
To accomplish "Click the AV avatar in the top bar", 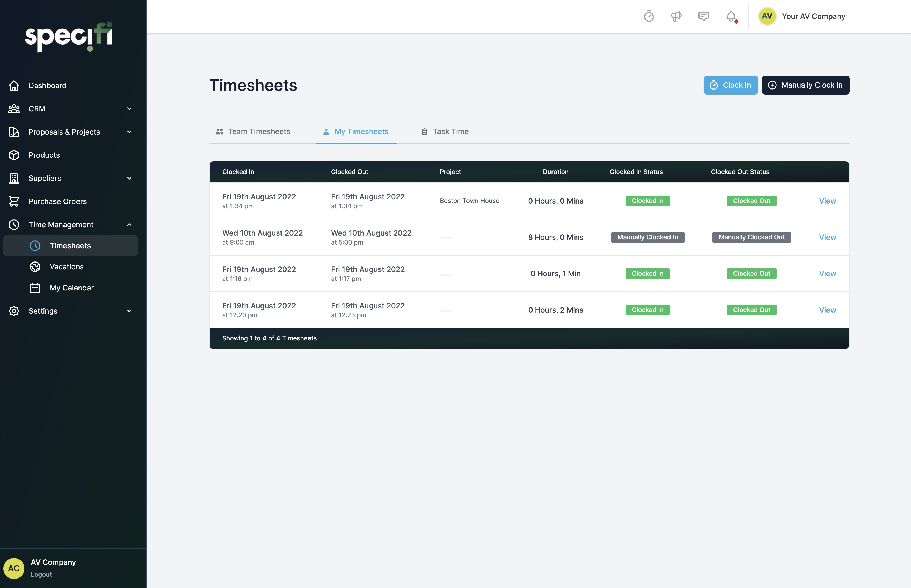I will [x=767, y=16].
